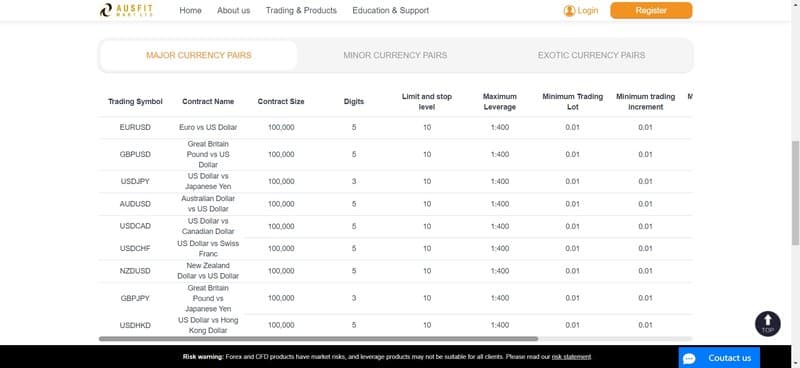Image resolution: width=800 pixels, height=368 pixels.
Task: Click Great Britain Pound vs Japanese Yen
Action: 208,298
